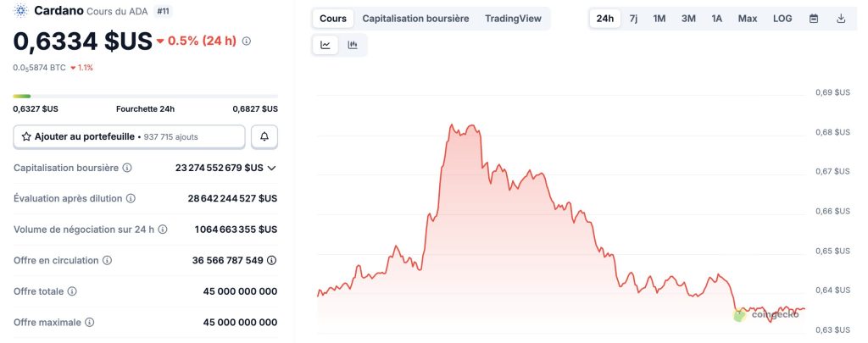
Task: Click info icon for Offre en circulation
Action: pos(108,261)
